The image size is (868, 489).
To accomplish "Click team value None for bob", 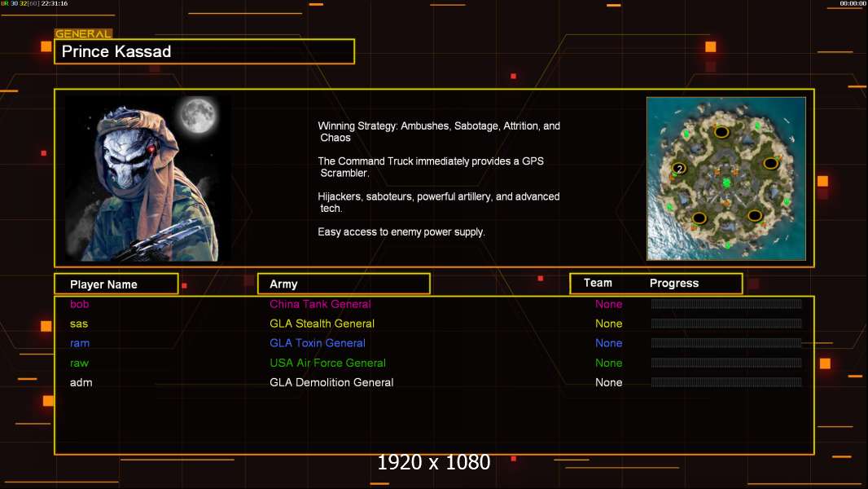I will point(608,304).
